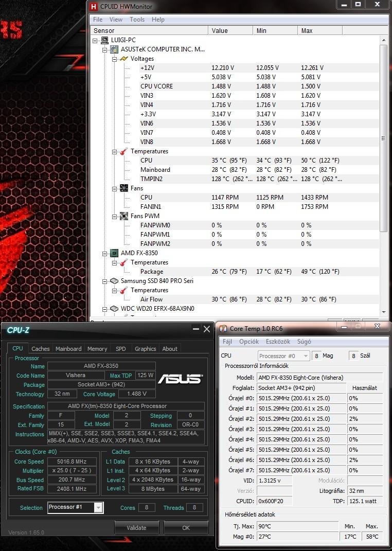Collapse the motherboard Temperatures section
This screenshot has width=392, height=551.
[114, 151]
